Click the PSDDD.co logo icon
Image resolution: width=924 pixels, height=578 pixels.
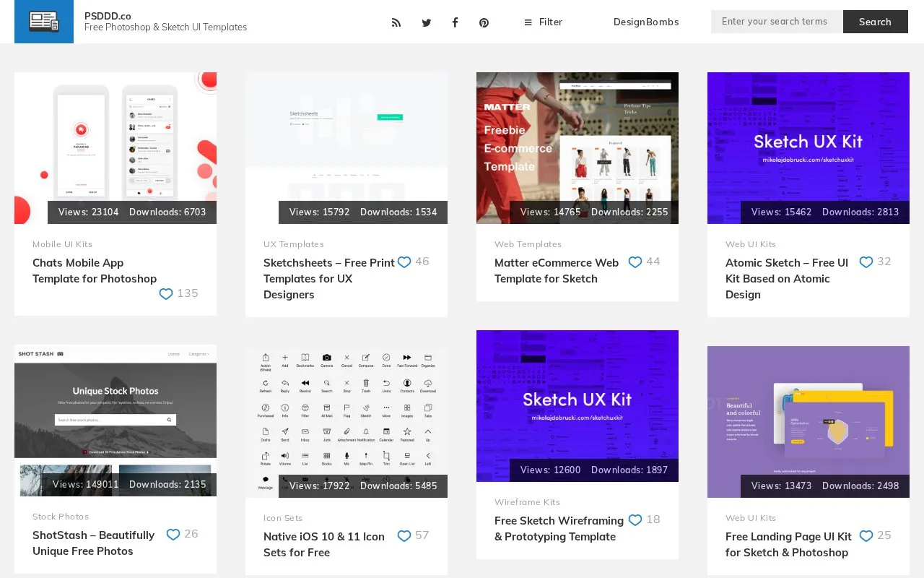point(44,22)
